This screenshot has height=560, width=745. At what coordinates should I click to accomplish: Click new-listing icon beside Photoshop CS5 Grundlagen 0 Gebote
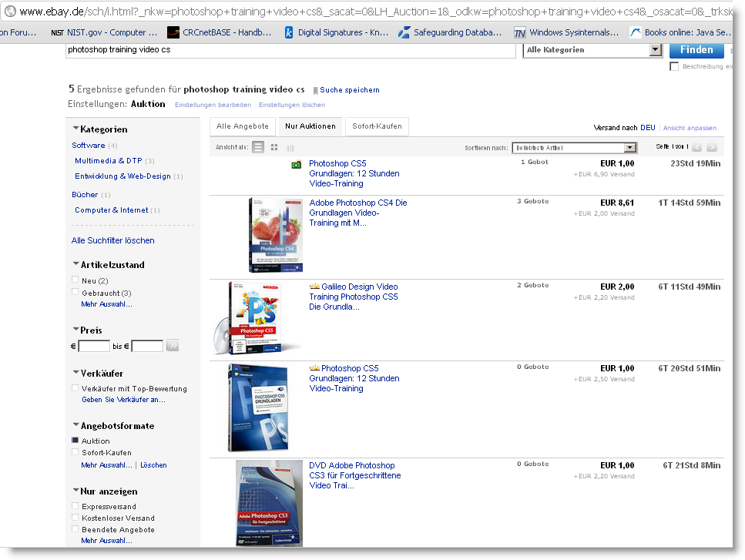(x=314, y=368)
